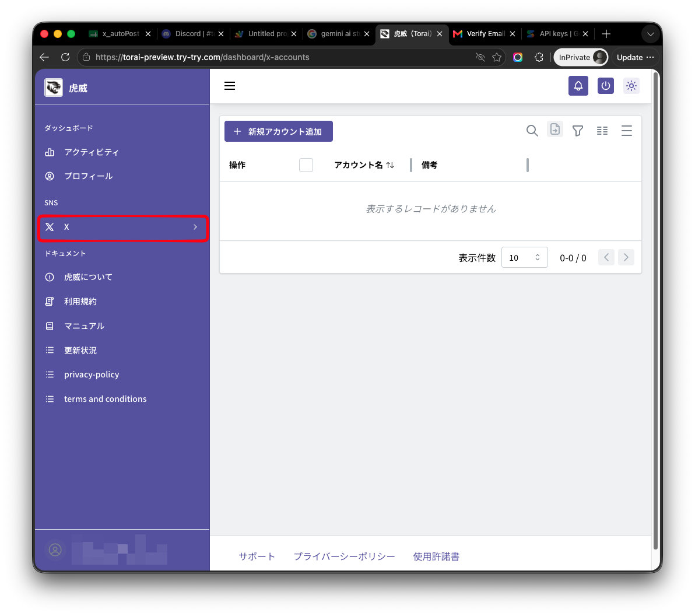695x616 pixels.
Task: Click the page vertical scrollbar
Action: (x=656, y=310)
